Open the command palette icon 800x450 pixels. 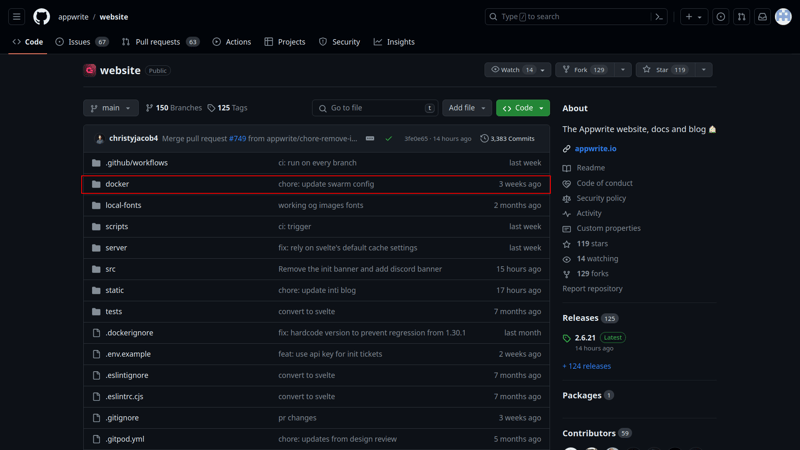[659, 17]
